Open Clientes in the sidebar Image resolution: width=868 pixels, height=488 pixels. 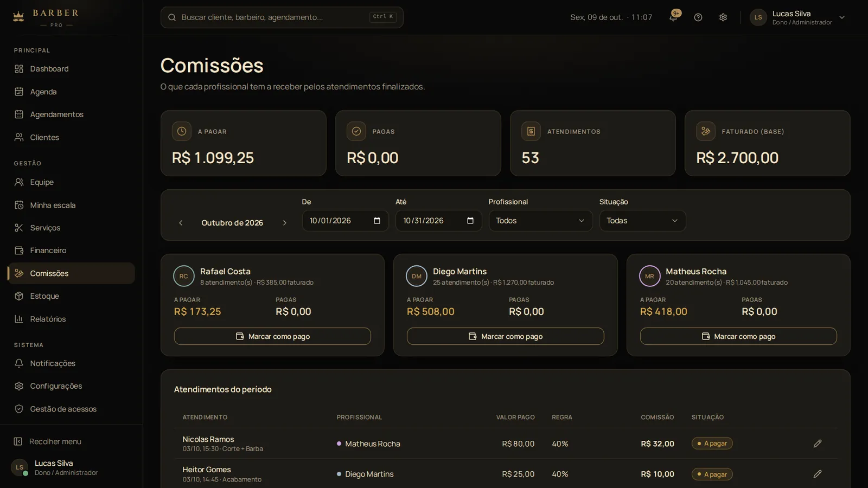click(71, 137)
